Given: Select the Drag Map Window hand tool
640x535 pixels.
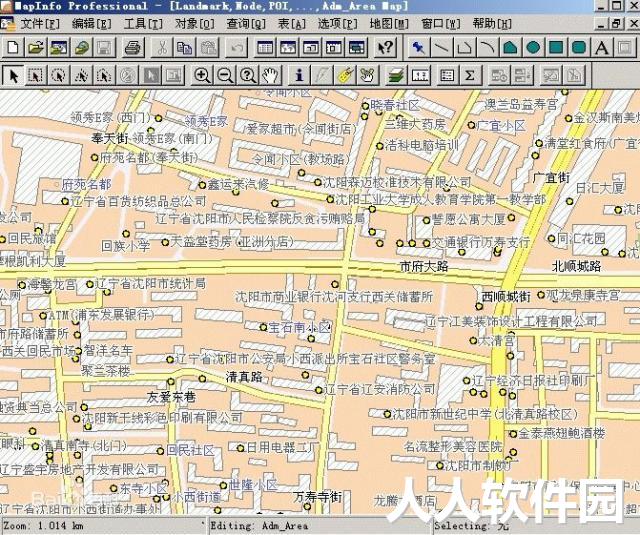Looking at the screenshot, I should pos(368,75).
